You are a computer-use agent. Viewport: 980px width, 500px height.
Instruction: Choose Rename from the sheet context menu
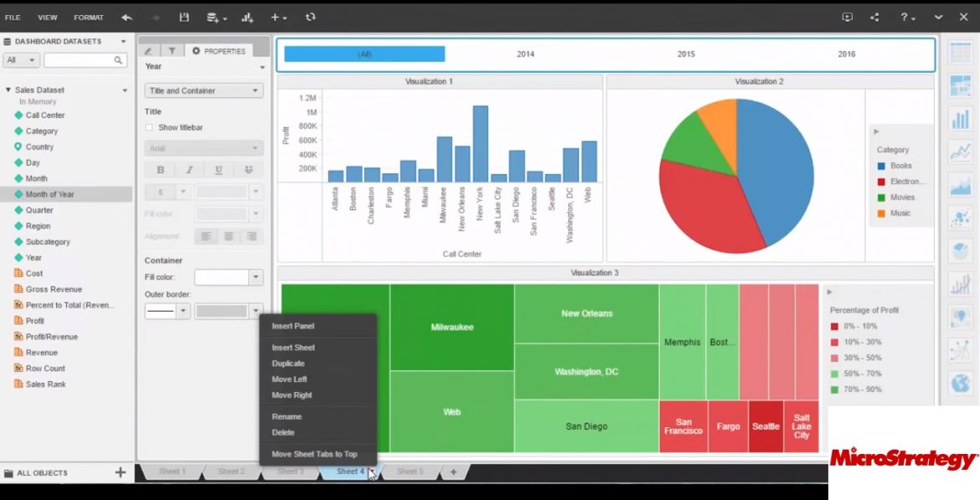click(x=289, y=416)
